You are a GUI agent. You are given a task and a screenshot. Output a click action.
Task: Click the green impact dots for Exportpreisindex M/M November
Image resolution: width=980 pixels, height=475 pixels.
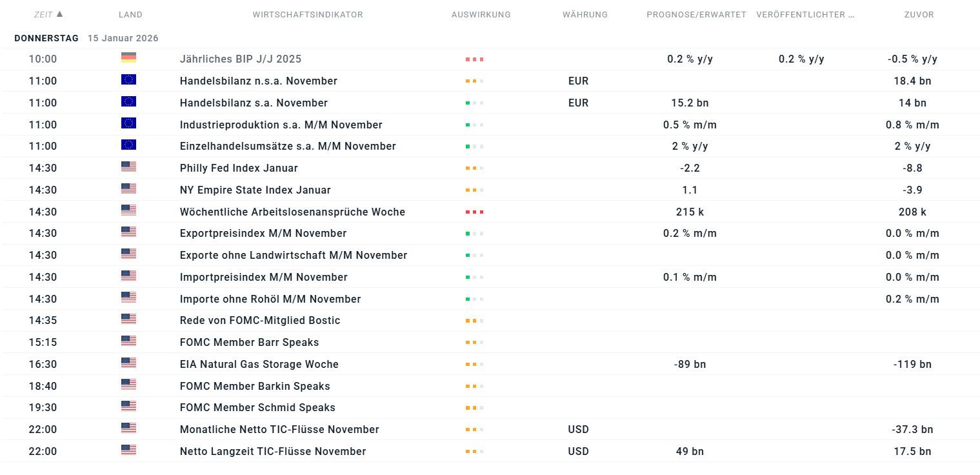474,234
